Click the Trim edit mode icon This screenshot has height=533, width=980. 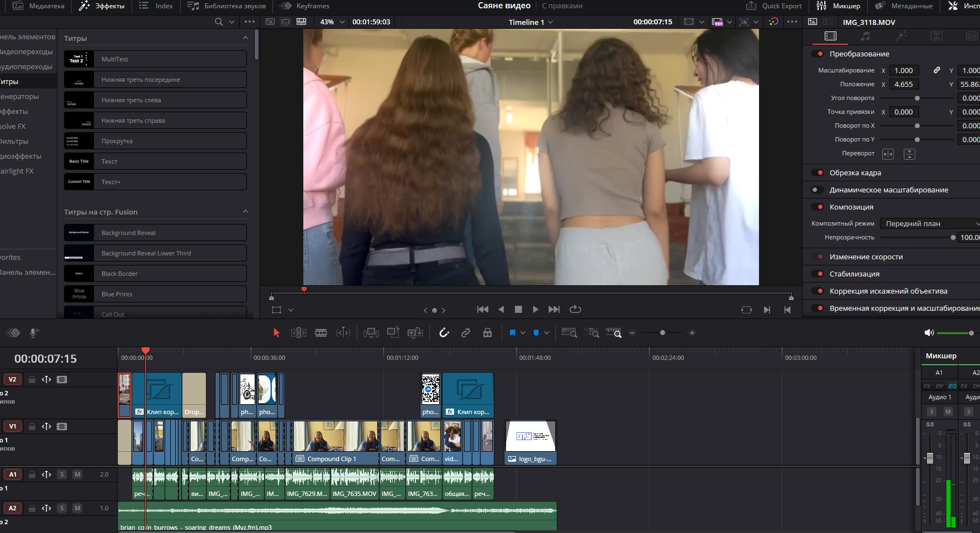[298, 333]
